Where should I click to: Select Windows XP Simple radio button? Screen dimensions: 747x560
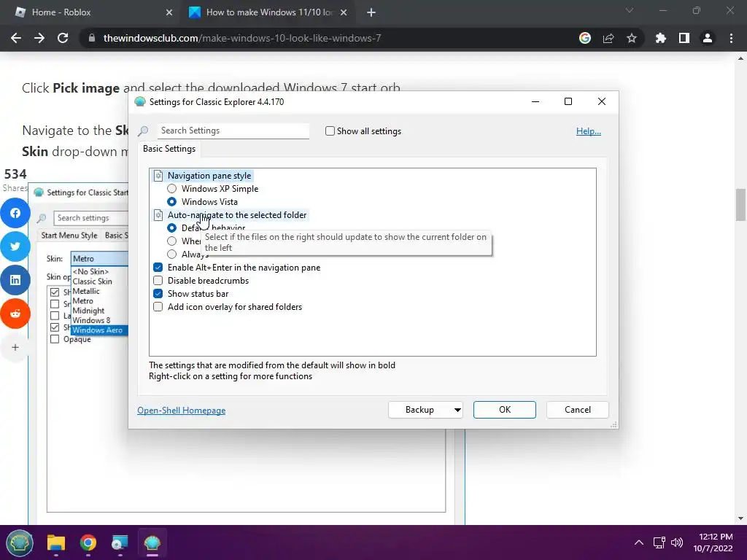coord(171,189)
